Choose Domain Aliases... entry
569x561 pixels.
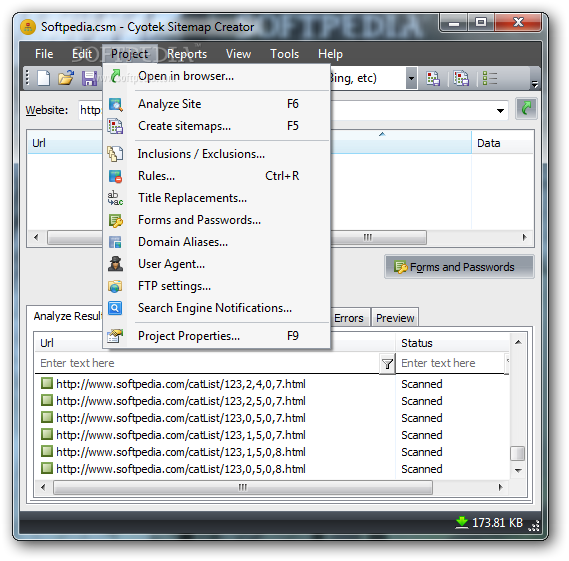pos(217,242)
